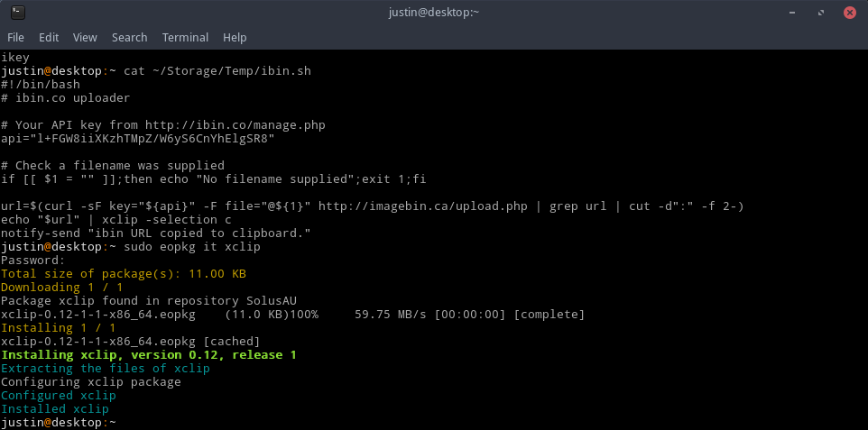Viewport: 868px width, 430px height.
Task: Open the Terminal menu
Action: point(185,38)
